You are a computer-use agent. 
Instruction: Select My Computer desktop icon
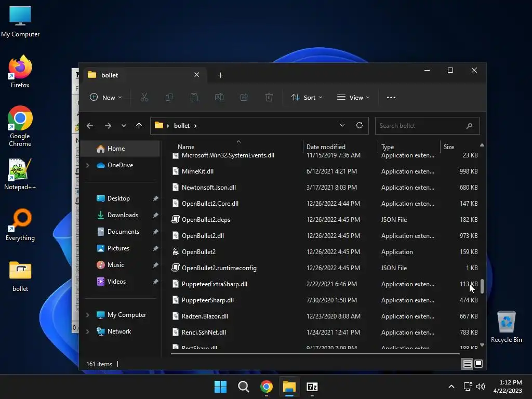tap(20, 22)
